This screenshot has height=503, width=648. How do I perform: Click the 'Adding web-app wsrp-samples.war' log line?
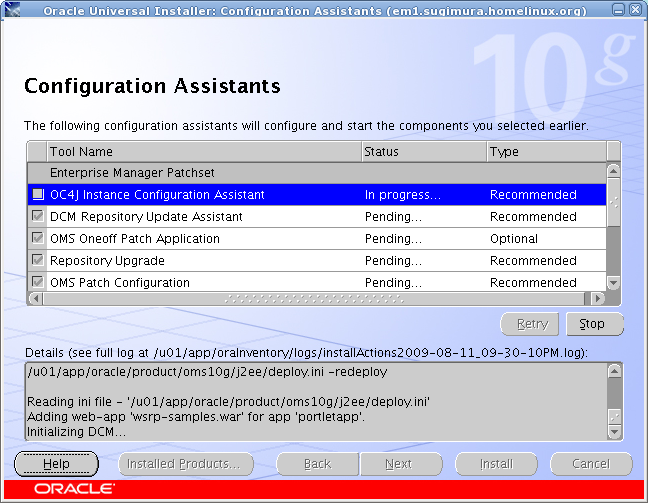[196, 417]
